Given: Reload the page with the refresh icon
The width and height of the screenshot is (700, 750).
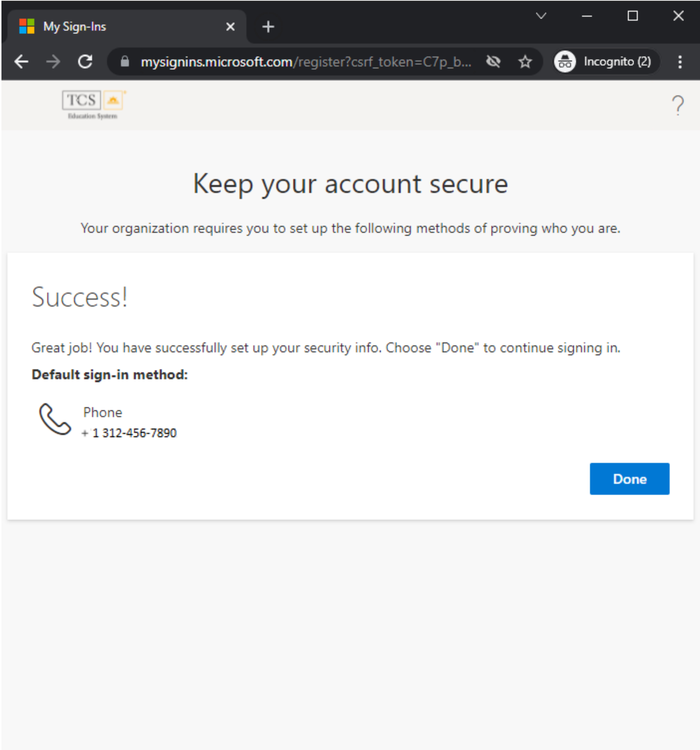Looking at the screenshot, I should pyautogui.click(x=85, y=61).
